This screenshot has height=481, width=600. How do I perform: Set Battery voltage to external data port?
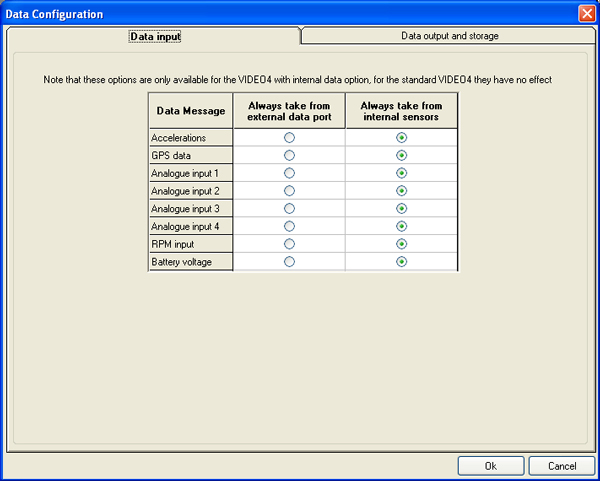click(x=289, y=262)
